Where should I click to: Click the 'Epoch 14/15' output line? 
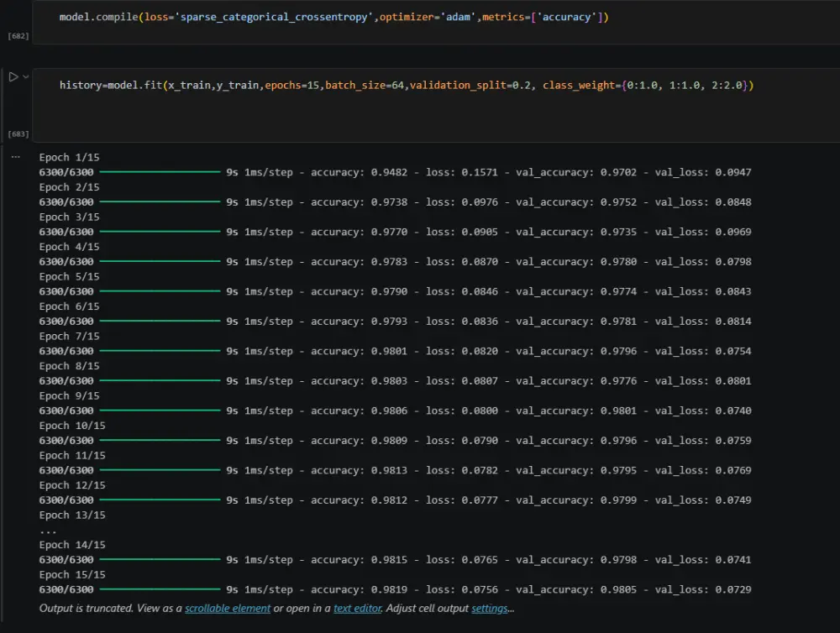(72, 545)
